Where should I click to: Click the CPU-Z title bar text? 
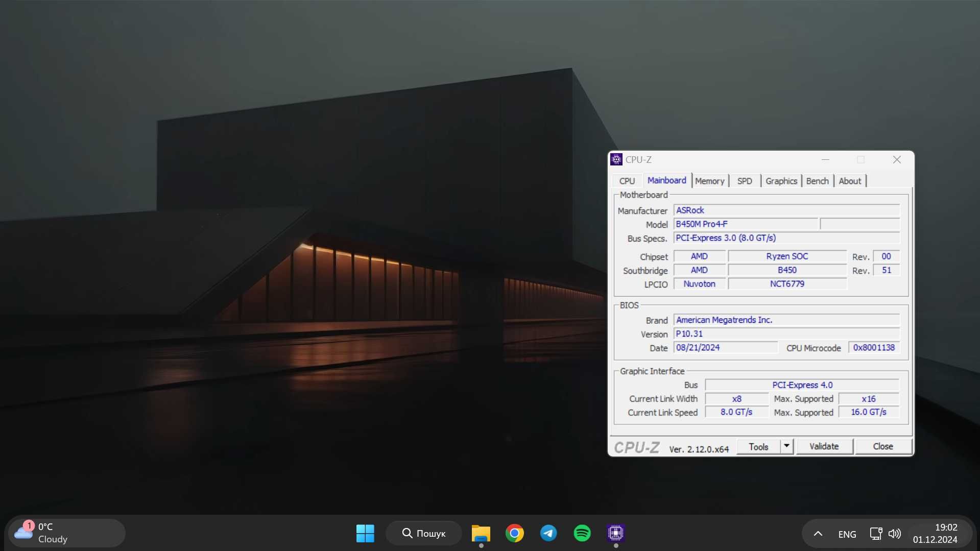[638, 160]
